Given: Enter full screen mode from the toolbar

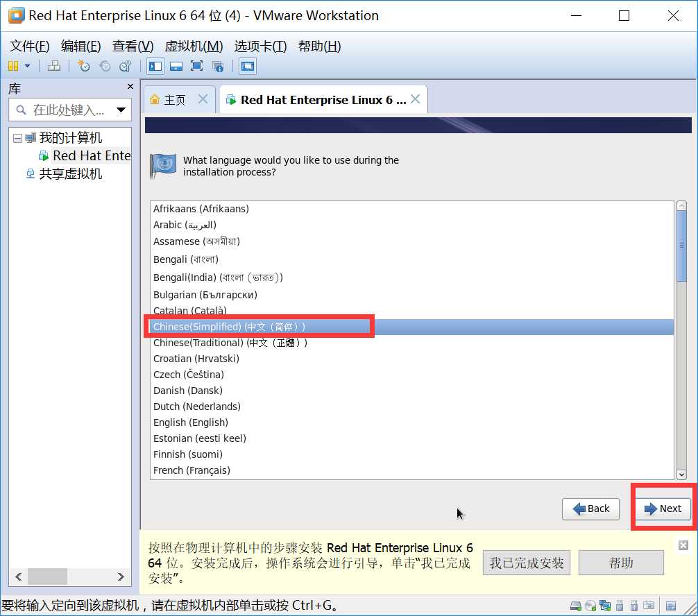Looking at the screenshot, I should pos(197,67).
